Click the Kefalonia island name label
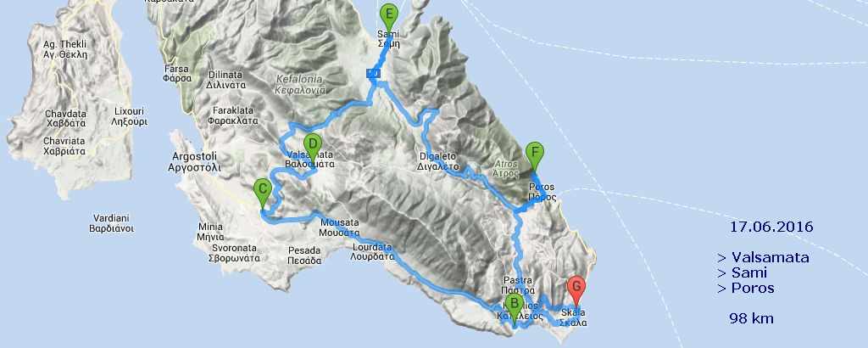868x348 pixels. pos(299,84)
